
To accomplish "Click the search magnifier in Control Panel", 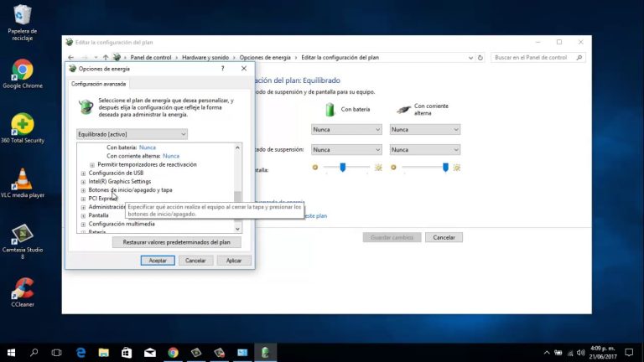I will 579,58.
